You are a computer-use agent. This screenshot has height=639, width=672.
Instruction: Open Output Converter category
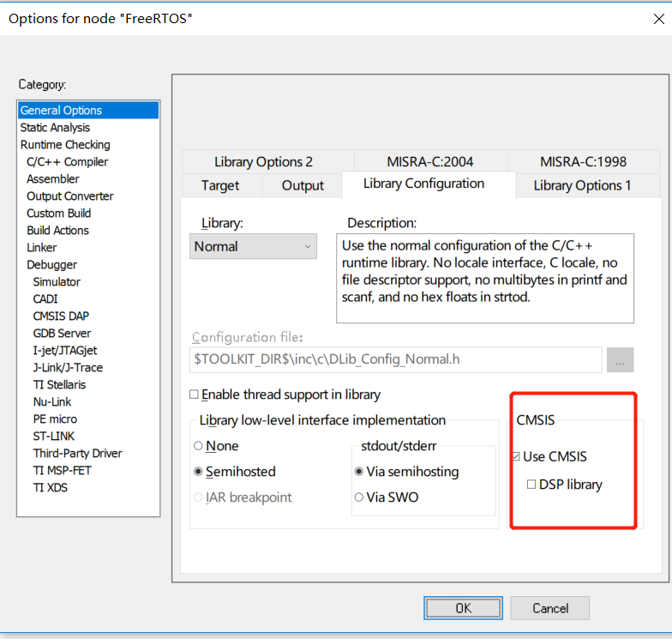pyautogui.click(x=70, y=196)
